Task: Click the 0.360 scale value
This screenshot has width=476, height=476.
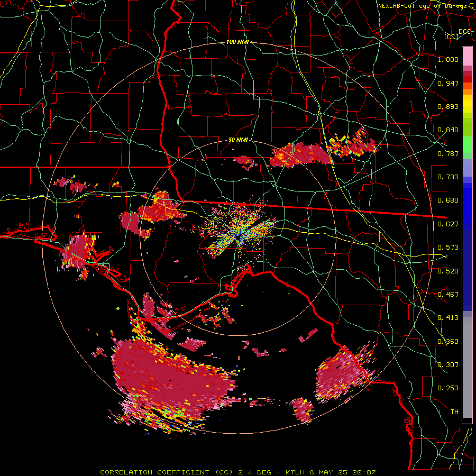Action: pyautogui.click(x=448, y=342)
